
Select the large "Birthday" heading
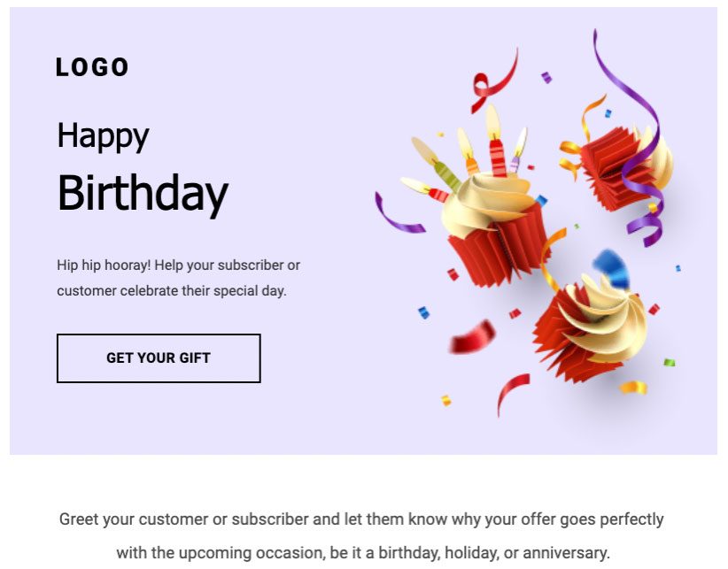coord(143,192)
